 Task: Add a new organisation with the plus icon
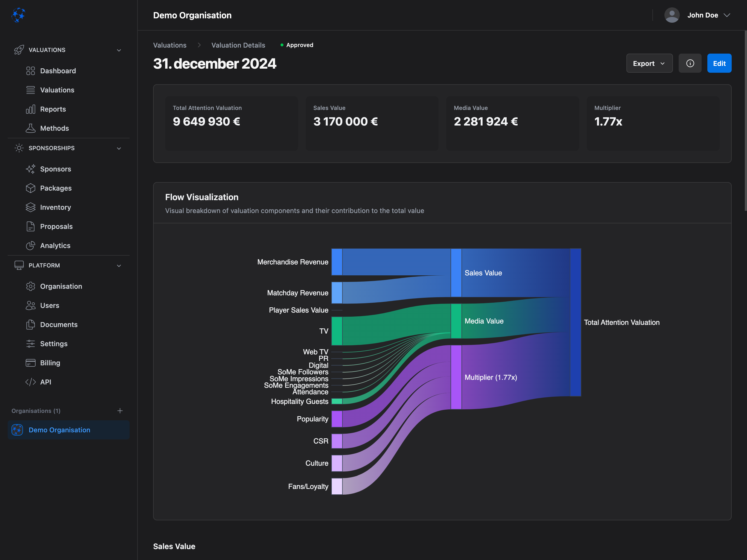point(120,411)
